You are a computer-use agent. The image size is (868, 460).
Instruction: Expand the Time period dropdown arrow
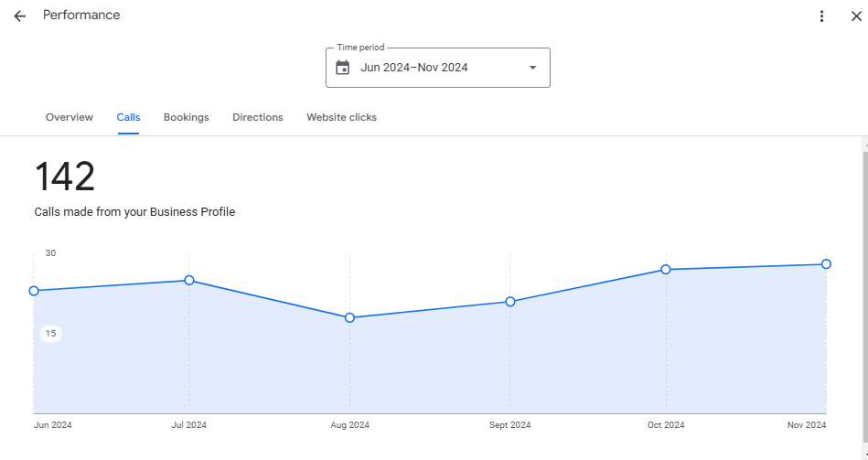533,68
